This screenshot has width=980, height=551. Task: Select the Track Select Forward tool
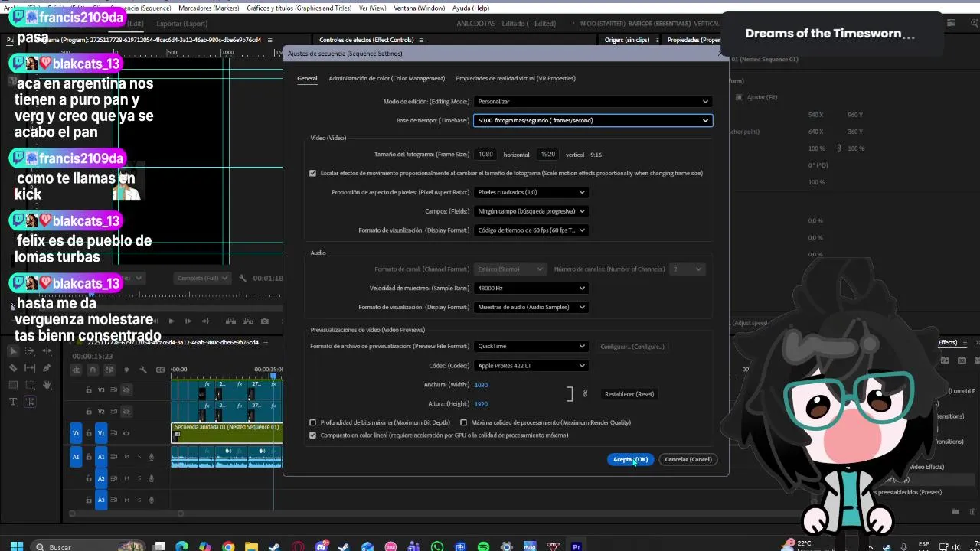tap(30, 350)
